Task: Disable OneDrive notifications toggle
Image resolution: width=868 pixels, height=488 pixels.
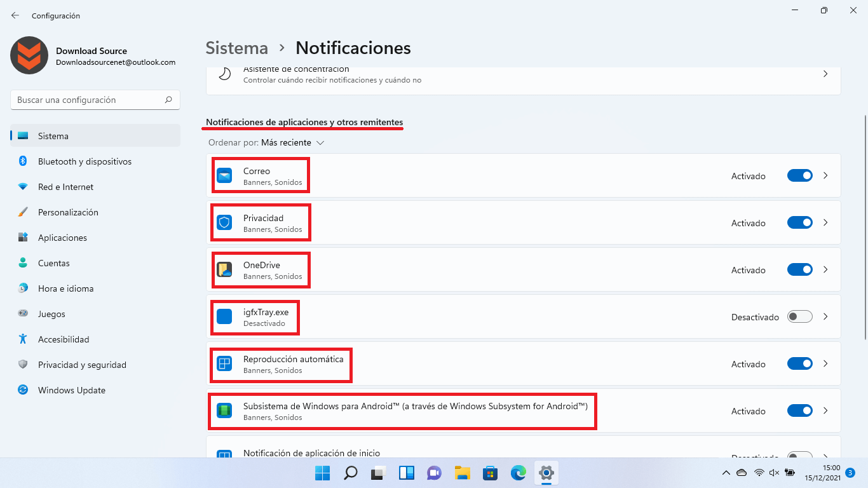Action: (x=800, y=270)
